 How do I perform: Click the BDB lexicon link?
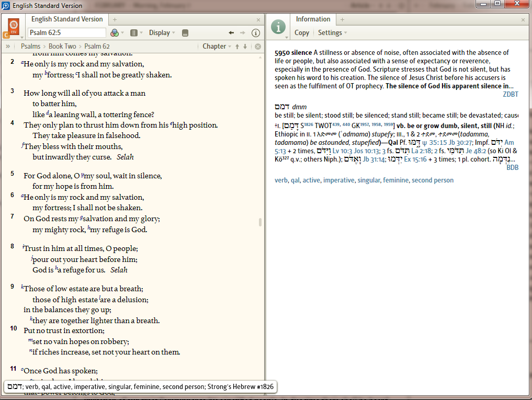click(513, 168)
